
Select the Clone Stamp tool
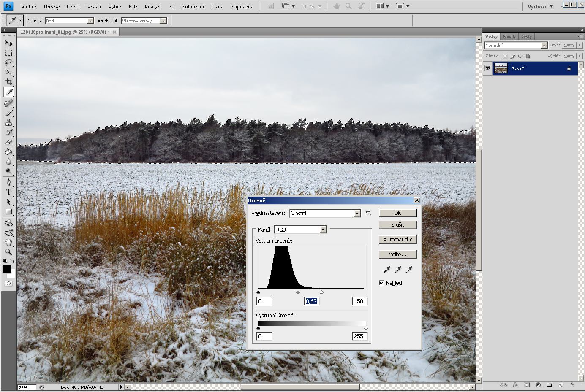8,123
